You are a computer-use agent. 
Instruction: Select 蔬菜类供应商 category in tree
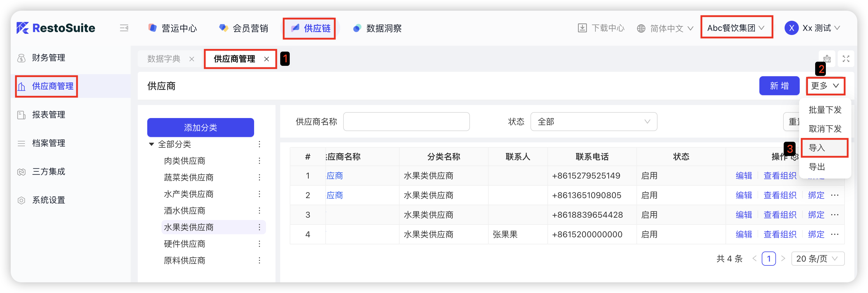tap(189, 177)
